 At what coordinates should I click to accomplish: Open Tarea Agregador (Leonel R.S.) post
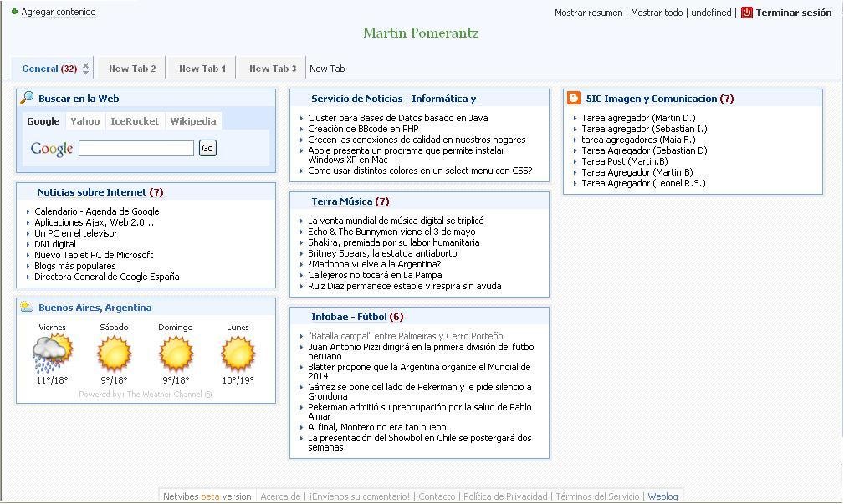643,183
